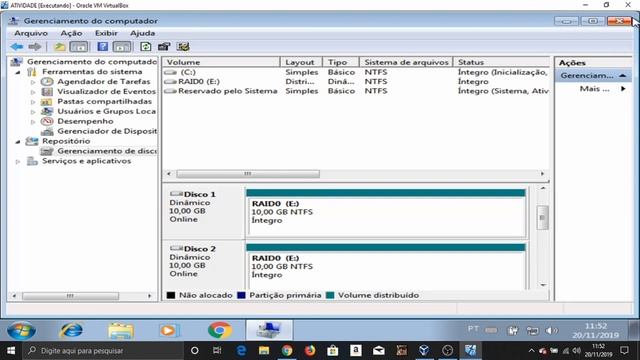The width and height of the screenshot is (640, 360).
Task: Collapse the Ferramentas do sistema node
Action: click(18, 72)
